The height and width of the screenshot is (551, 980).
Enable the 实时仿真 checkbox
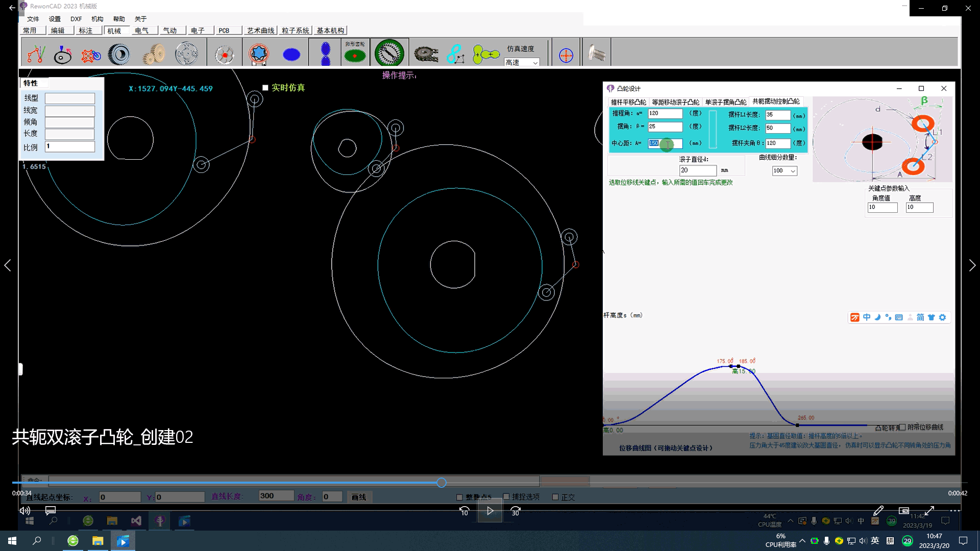pos(265,88)
